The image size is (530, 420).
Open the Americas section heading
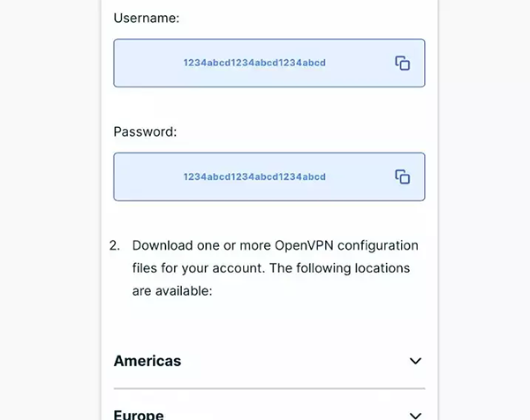click(148, 361)
